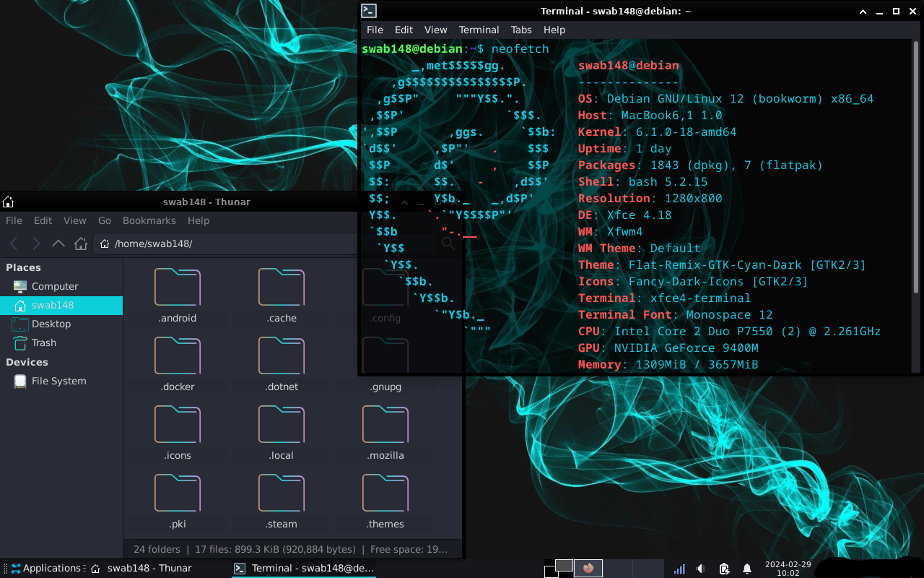
Task: Click the GPU NVIDIA GeForce 9400M line
Action: pos(668,348)
